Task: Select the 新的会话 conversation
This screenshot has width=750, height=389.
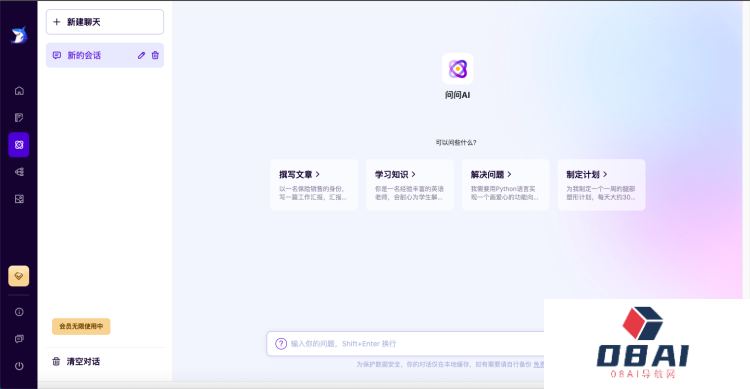Action: point(105,56)
